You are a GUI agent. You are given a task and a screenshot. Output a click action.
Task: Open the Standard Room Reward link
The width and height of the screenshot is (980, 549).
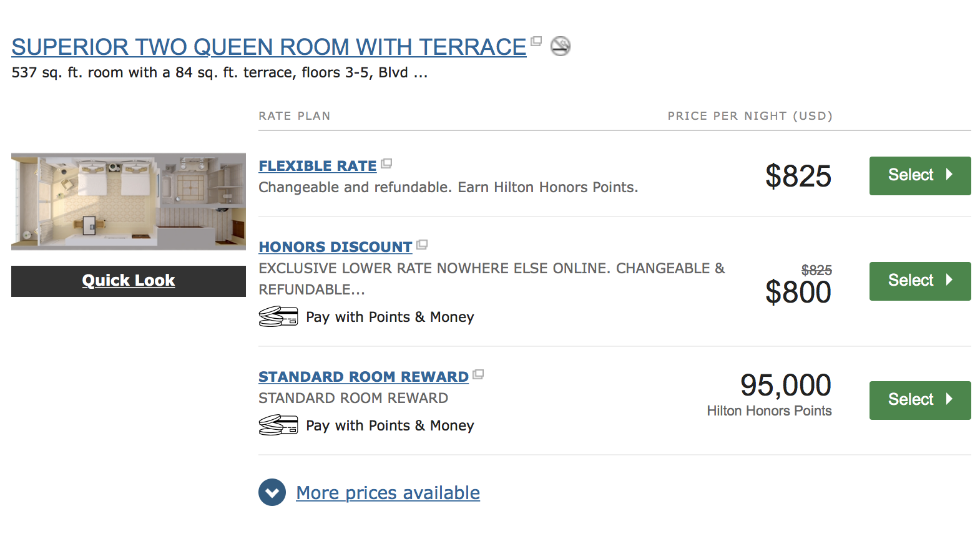[363, 377]
